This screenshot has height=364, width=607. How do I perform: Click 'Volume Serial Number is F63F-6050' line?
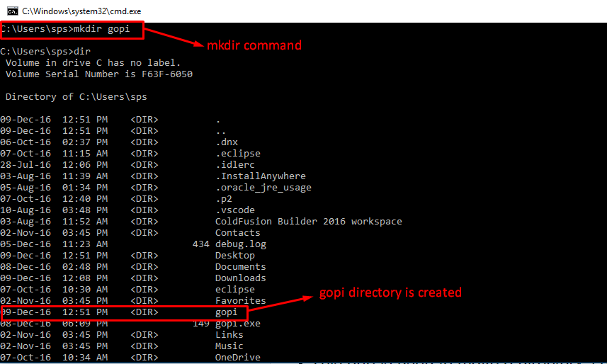(98, 74)
